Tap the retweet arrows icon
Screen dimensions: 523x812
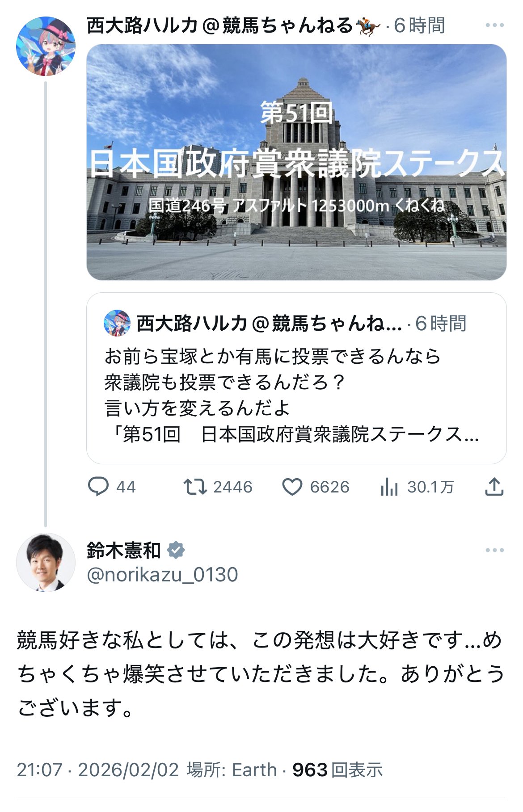[195, 487]
